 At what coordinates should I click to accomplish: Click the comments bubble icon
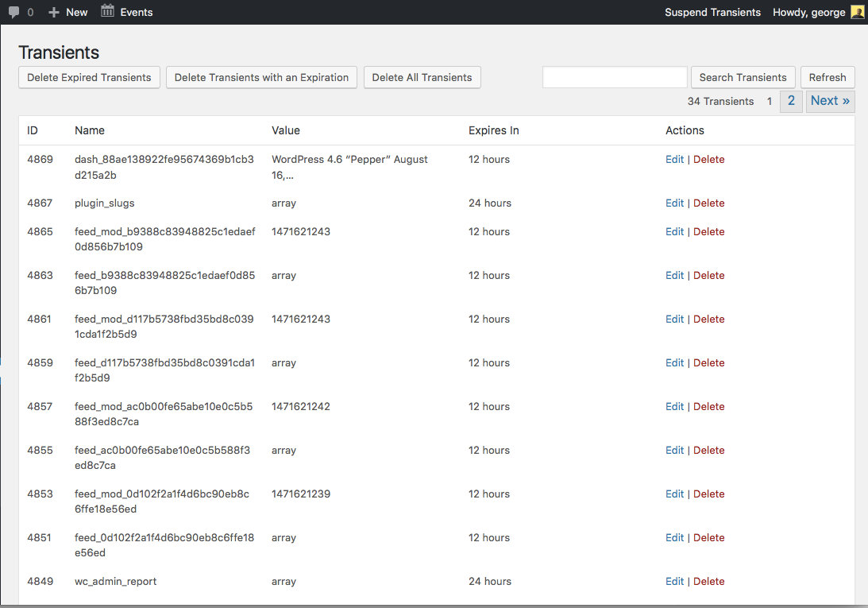pos(14,12)
